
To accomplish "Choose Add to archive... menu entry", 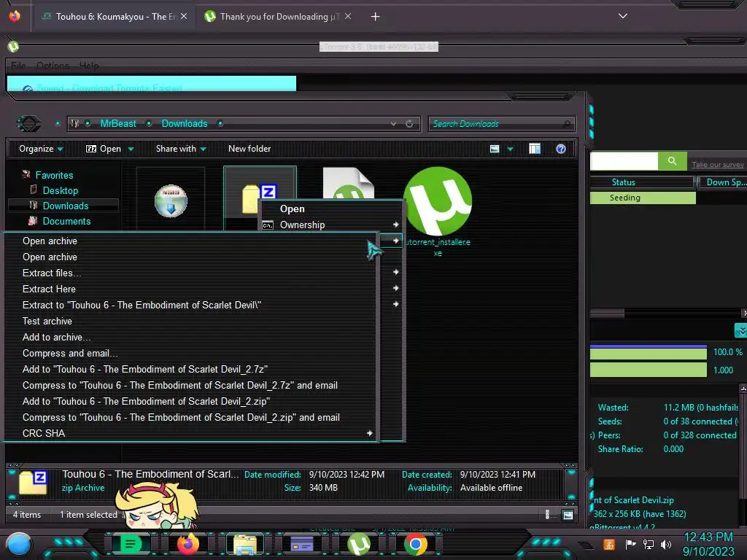I will point(190,337).
